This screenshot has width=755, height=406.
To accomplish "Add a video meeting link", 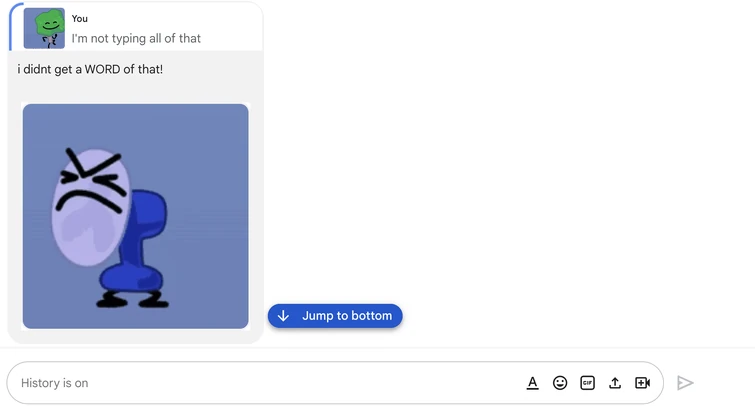I will [x=642, y=383].
